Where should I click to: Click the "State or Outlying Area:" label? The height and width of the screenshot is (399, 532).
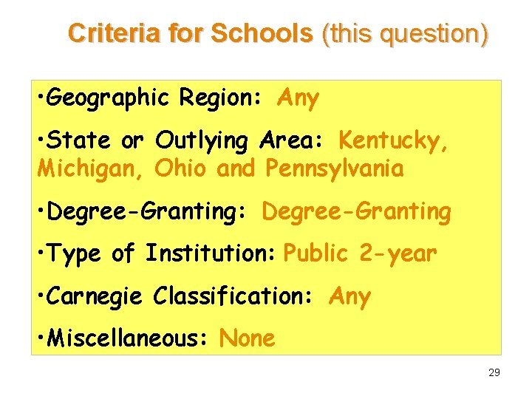click(x=188, y=140)
